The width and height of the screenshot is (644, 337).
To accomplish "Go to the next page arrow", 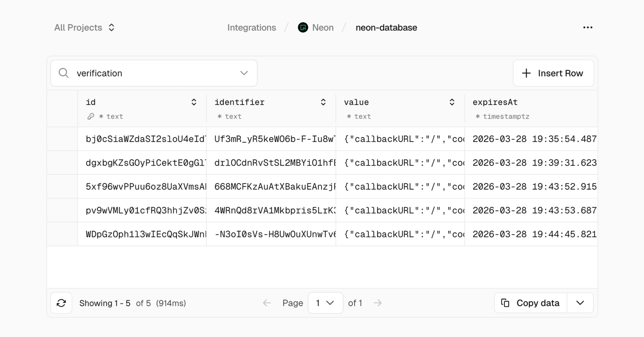I will (x=378, y=303).
